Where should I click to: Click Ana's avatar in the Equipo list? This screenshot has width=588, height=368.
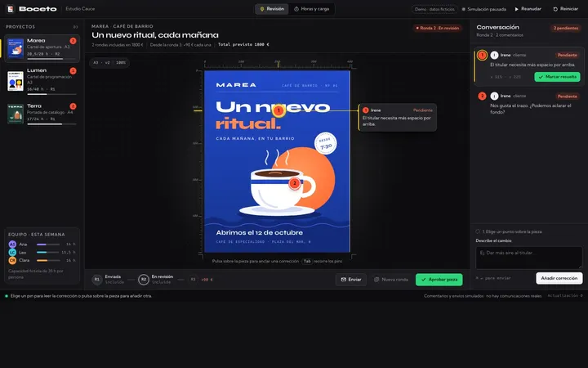12,244
